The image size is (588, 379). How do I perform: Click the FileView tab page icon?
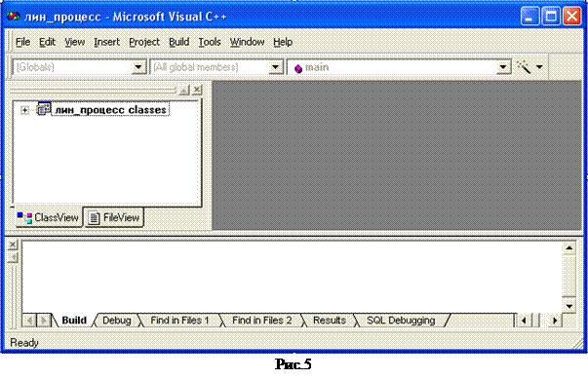click(x=95, y=218)
